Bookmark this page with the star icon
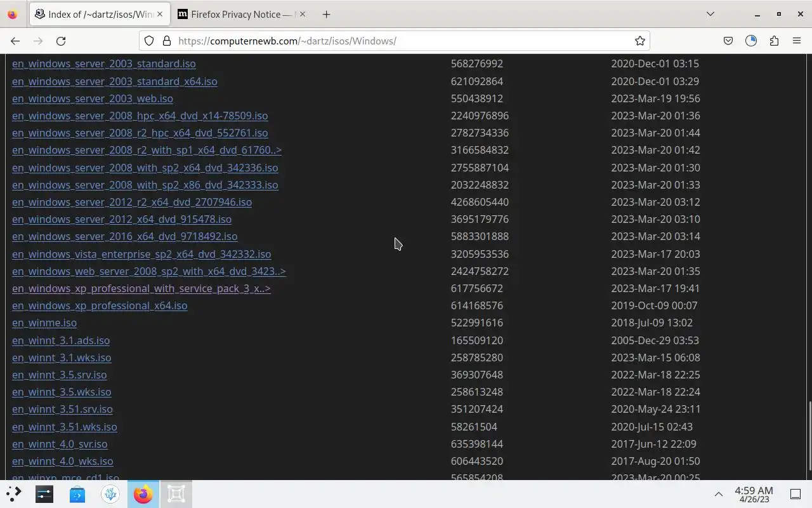The width and height of the screenshot is (812, 508). (640, 41)
